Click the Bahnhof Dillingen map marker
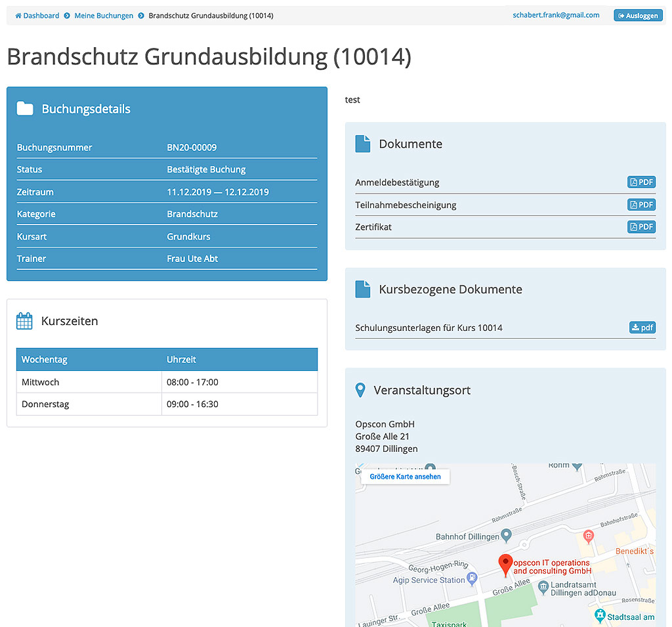 tap(506, 536)
